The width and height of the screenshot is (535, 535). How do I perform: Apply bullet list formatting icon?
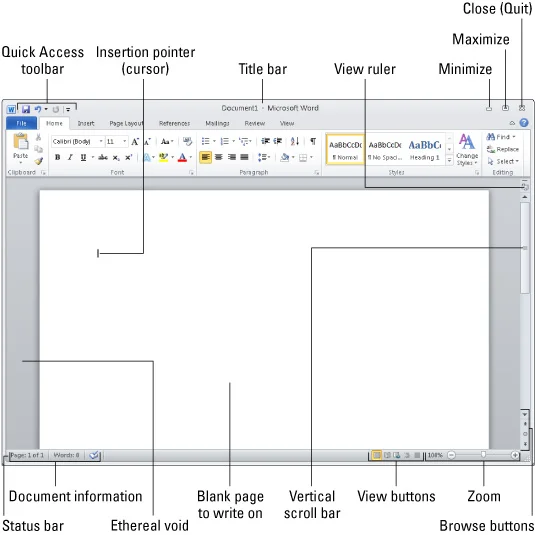(205, 141)
